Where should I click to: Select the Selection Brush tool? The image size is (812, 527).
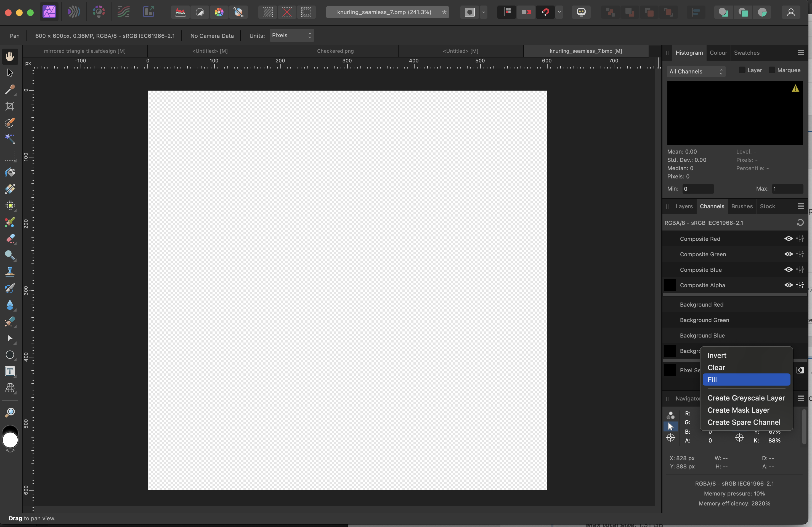[x=10, y=123]
